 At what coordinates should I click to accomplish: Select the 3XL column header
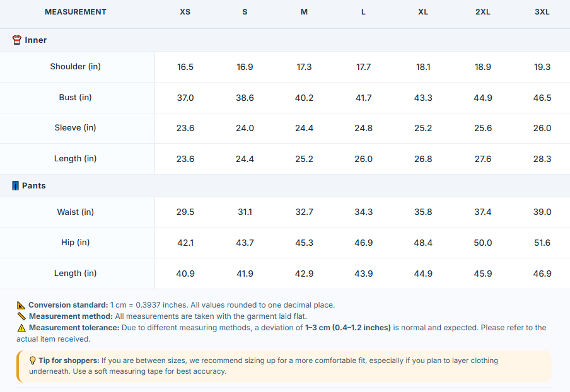click(x=542, y=12)
